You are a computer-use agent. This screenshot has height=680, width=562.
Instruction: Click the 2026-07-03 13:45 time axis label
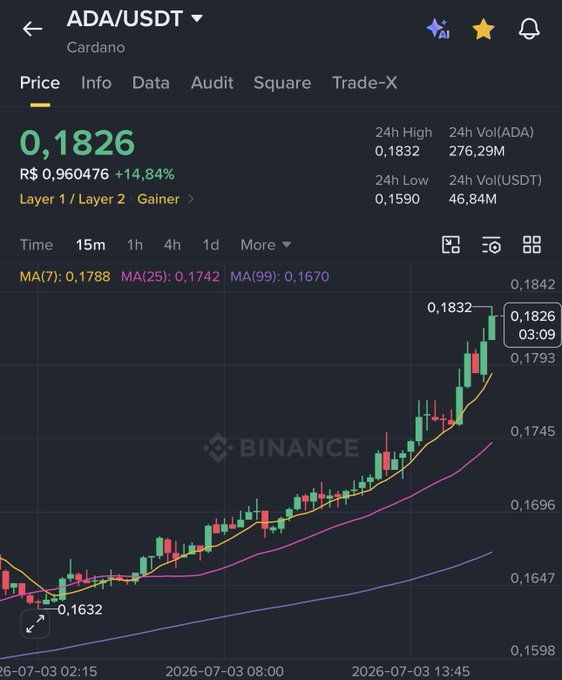click(411, 671)
